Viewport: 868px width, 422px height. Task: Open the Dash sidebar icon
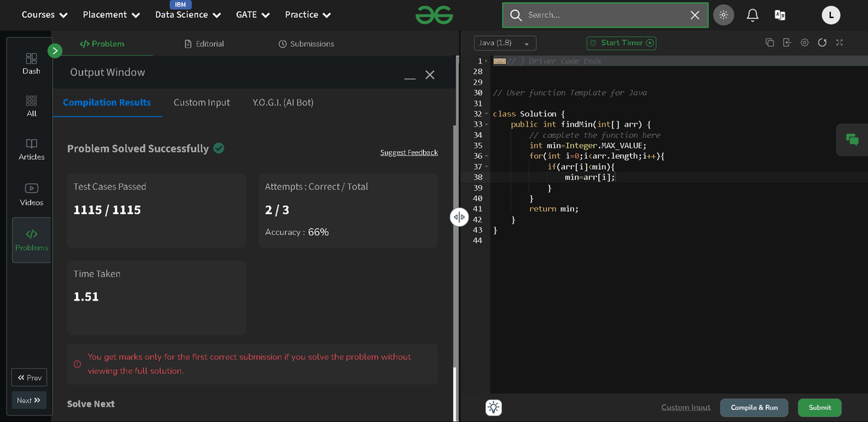click(x=31, y=63)
